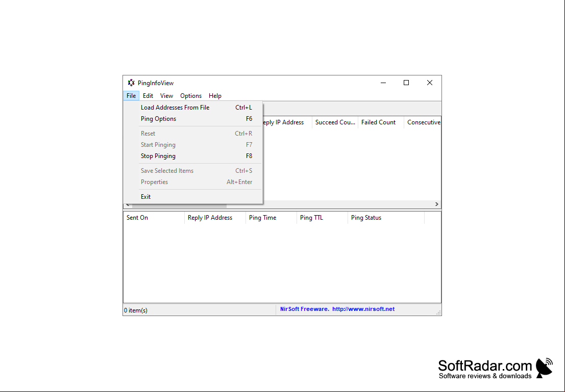Click the window resize grip corner
Viewport: 565px width, 392px height.
pos(438,312)
